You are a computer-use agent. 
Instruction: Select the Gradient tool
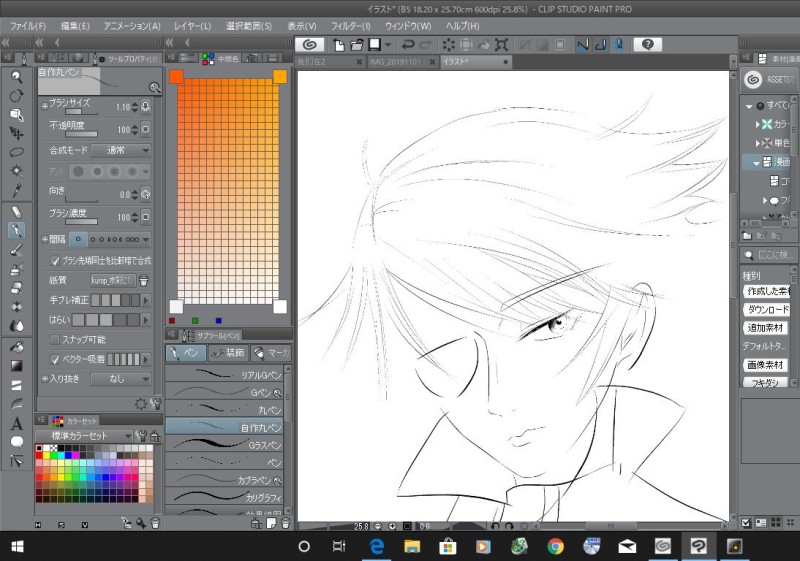tap(16, 366)
